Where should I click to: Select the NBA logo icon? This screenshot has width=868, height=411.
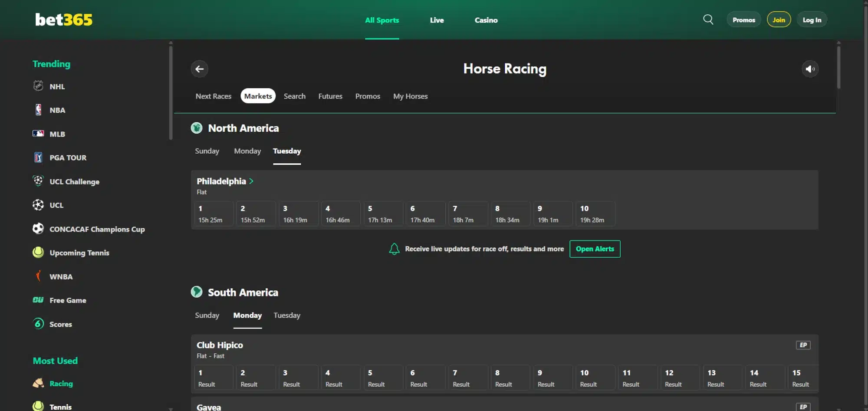coord(38,110)
